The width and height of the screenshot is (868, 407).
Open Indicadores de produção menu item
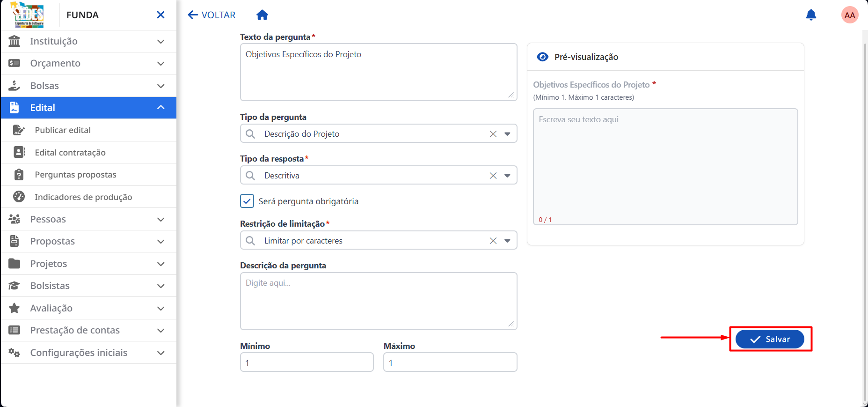89,197
